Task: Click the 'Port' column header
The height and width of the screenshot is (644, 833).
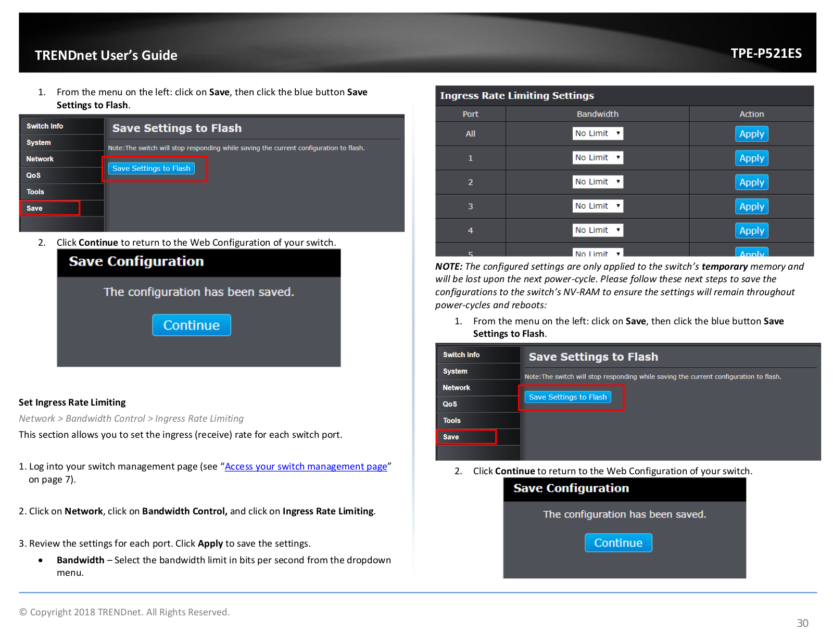Action: [x=470, y=114]
